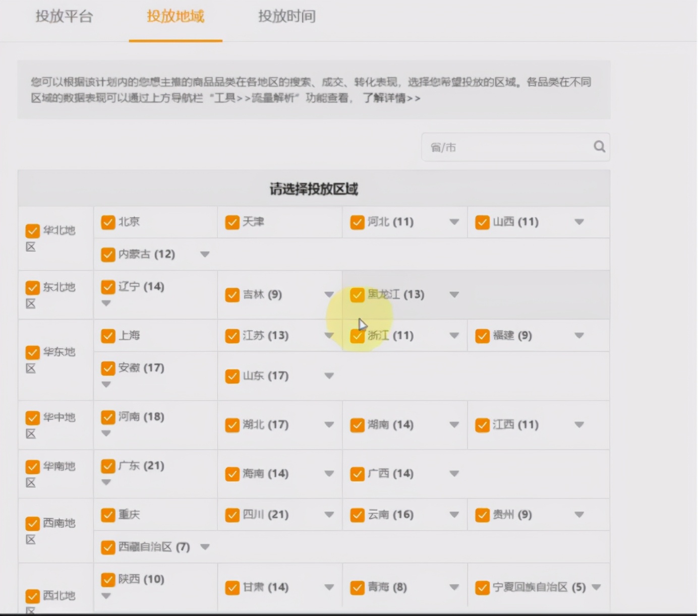Uncheck the 广东 (21) checkbox
This screenshot has height=616, width=698.
pos(108,466)
